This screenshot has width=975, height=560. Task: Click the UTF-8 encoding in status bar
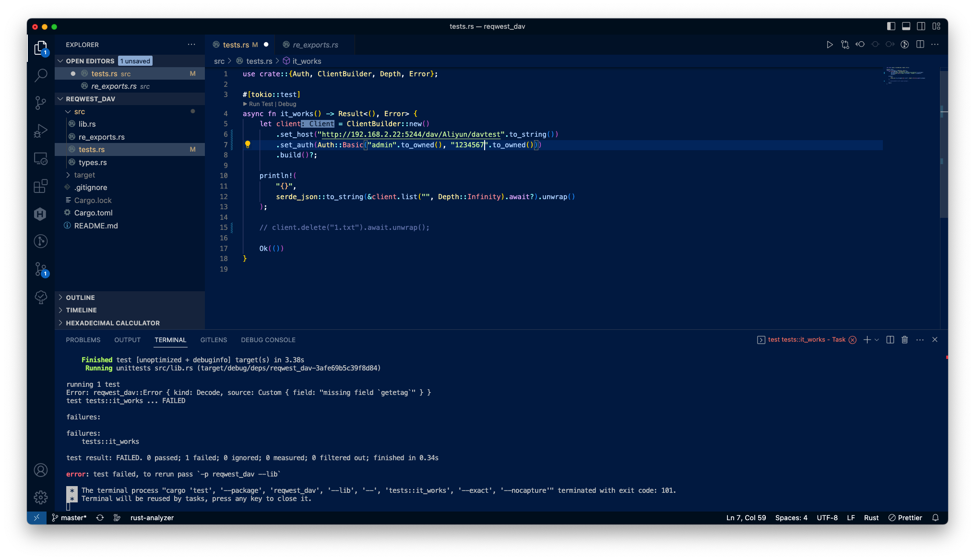(x=827, y=518)
